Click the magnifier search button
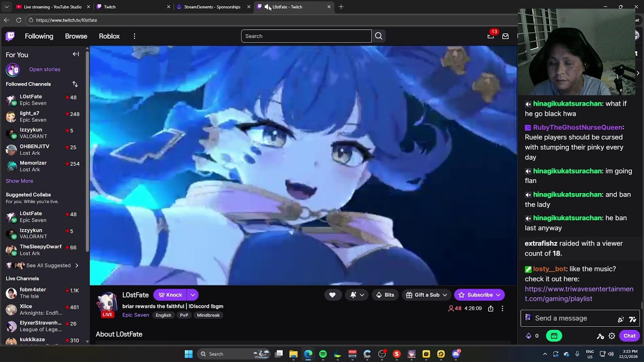Screen dimensions: 644x362 pyautogui.click(x=379, y=36)
